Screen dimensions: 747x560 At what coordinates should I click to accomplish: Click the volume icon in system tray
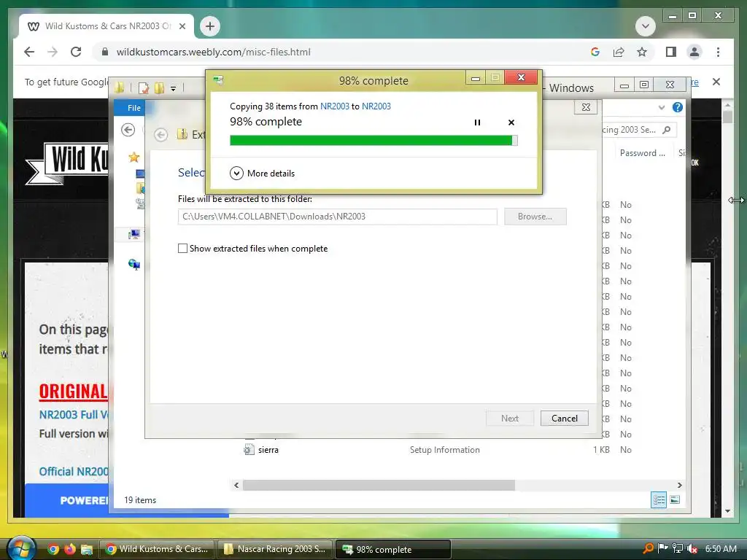(693, 549)
